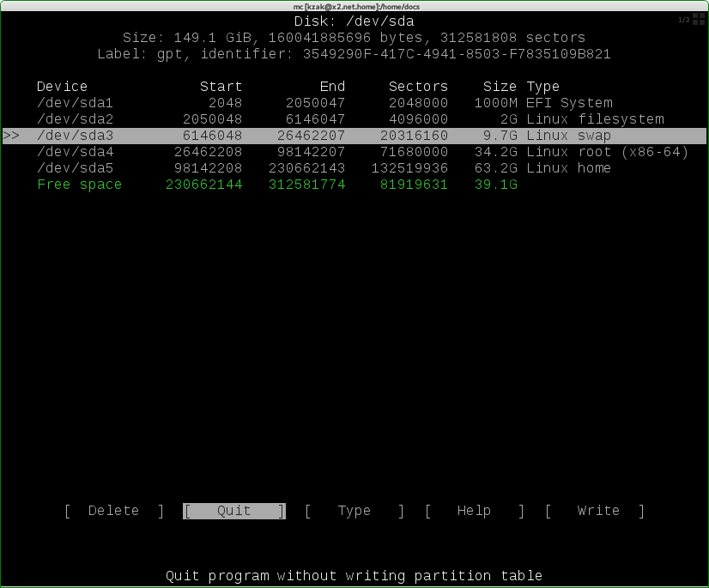Click the Start column header
The height and width of the screenshot is (588, 709).
(x=221, y=87)
